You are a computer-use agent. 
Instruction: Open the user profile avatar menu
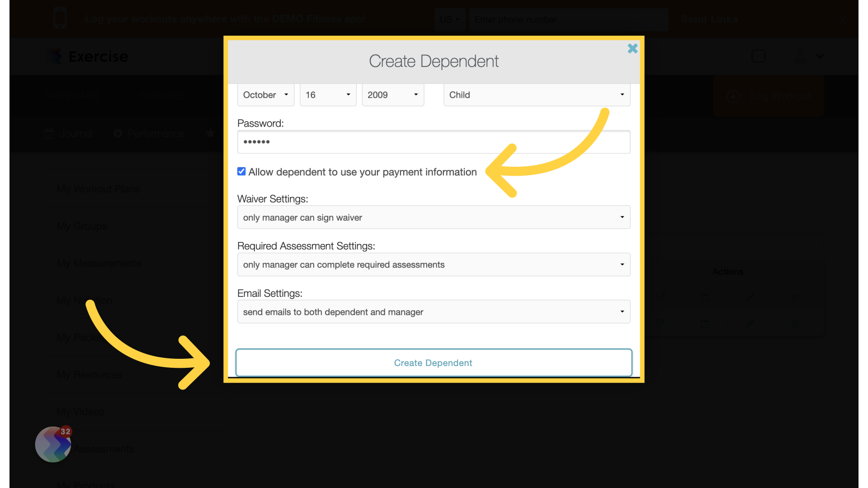pyautogui.click(x=800, y=56)
